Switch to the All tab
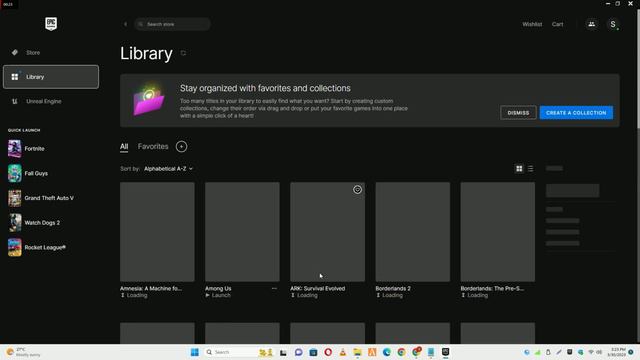This screenshot has width=640, height=360. pyautogui.click(x=124, y=147)
